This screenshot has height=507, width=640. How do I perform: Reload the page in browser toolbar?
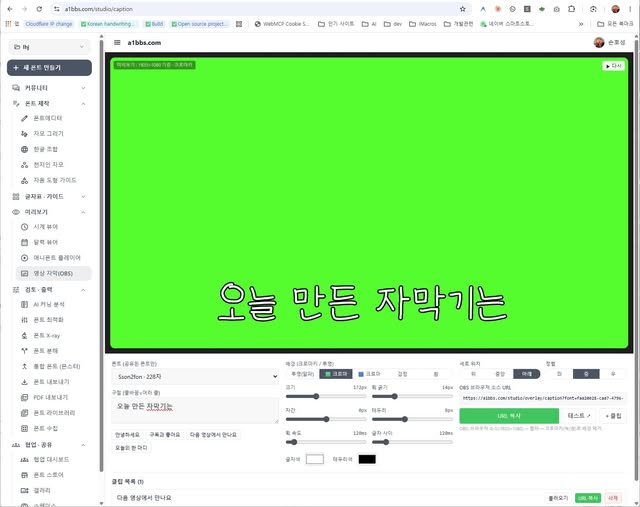39,9
